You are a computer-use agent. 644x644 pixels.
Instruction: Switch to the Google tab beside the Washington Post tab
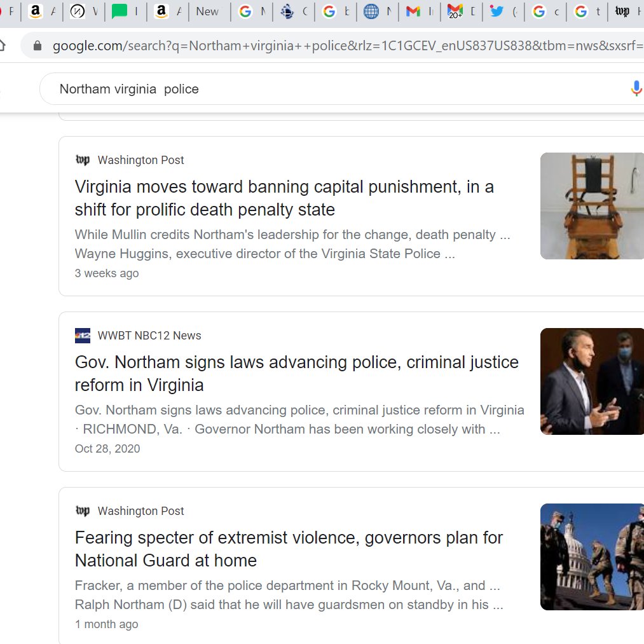pyautogui.click(x=587, y=11)
